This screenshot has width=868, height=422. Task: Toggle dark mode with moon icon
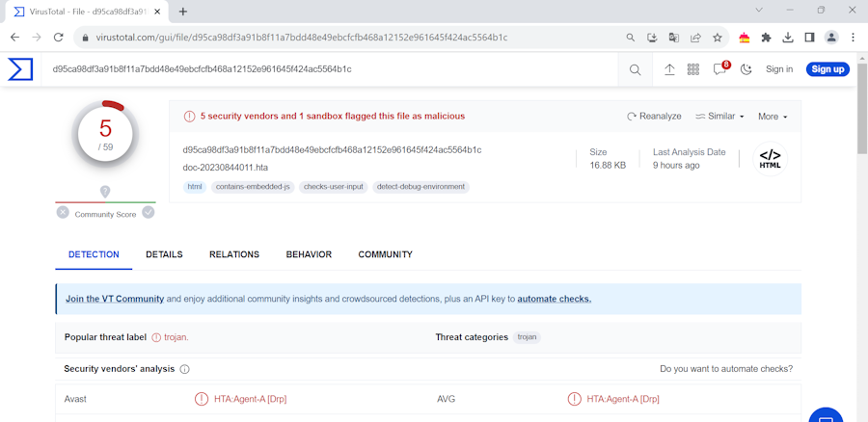click(746, 69)
